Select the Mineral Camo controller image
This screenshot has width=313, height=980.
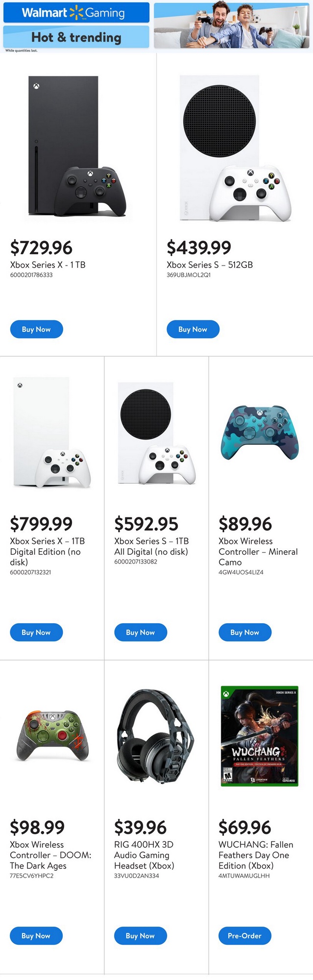260,432
